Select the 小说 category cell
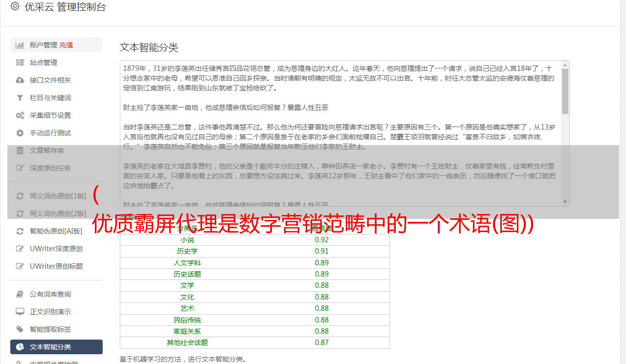The image size is (626, 364). (x=187, y=240)
